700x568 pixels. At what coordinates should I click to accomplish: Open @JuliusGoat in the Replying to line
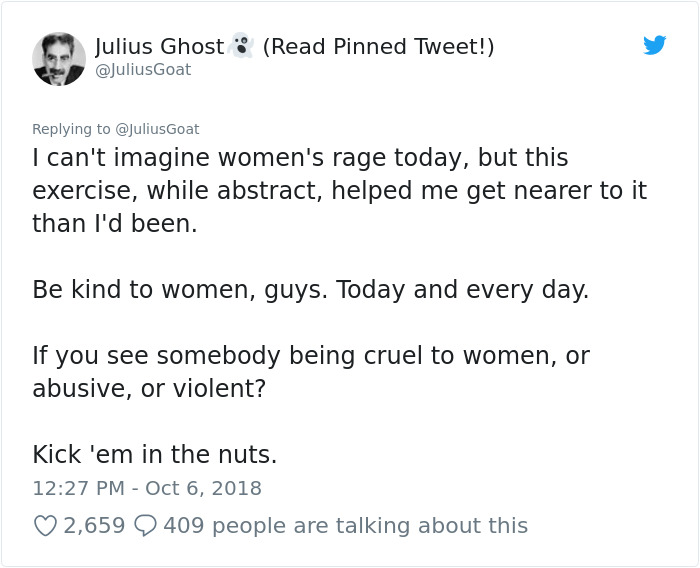(x=158, y=129)
